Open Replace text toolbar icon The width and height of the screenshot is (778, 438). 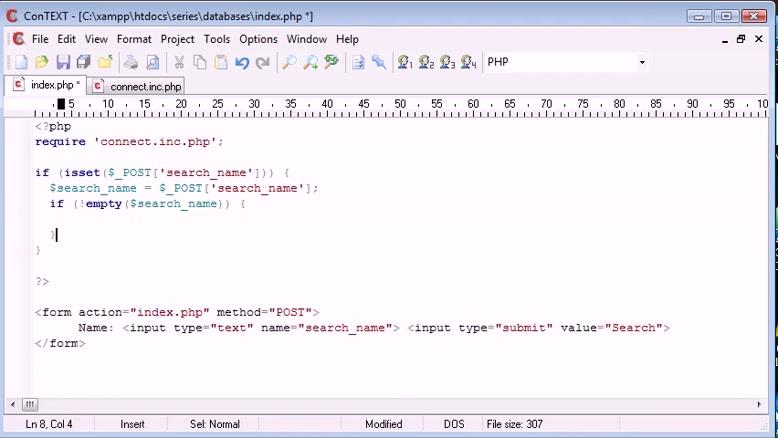(331, 62)
